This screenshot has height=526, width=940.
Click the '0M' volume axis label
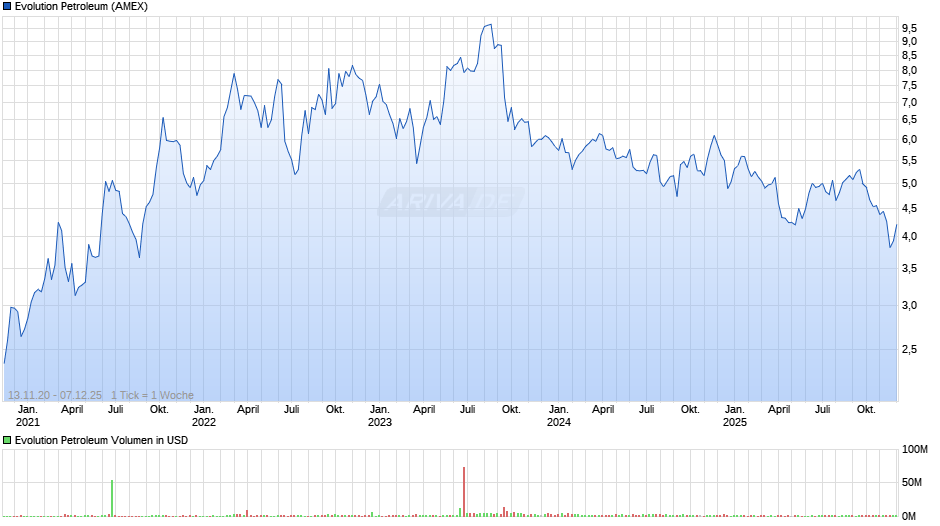coord(909,516)
